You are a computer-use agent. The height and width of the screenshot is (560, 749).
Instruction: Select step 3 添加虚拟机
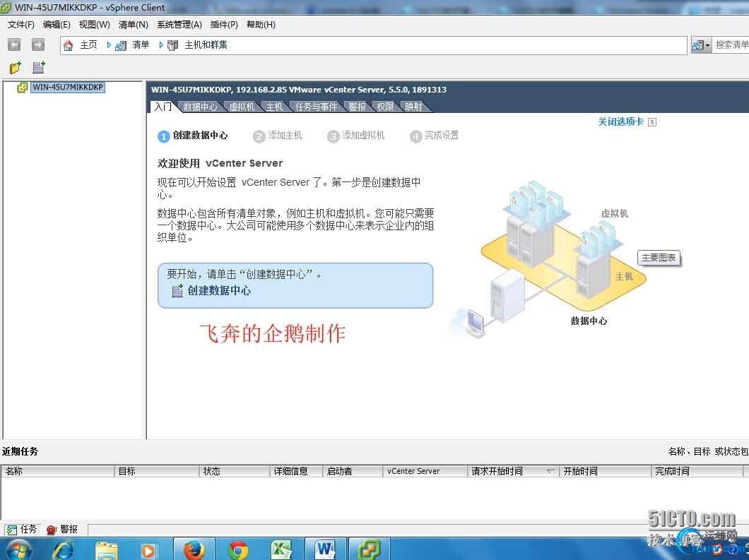(x=356, y=136)
